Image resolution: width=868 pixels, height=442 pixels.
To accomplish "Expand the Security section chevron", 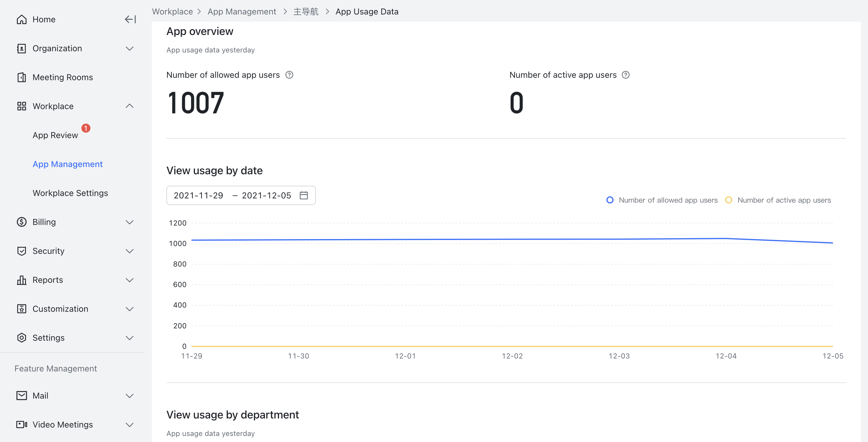I will coord(129,251).
